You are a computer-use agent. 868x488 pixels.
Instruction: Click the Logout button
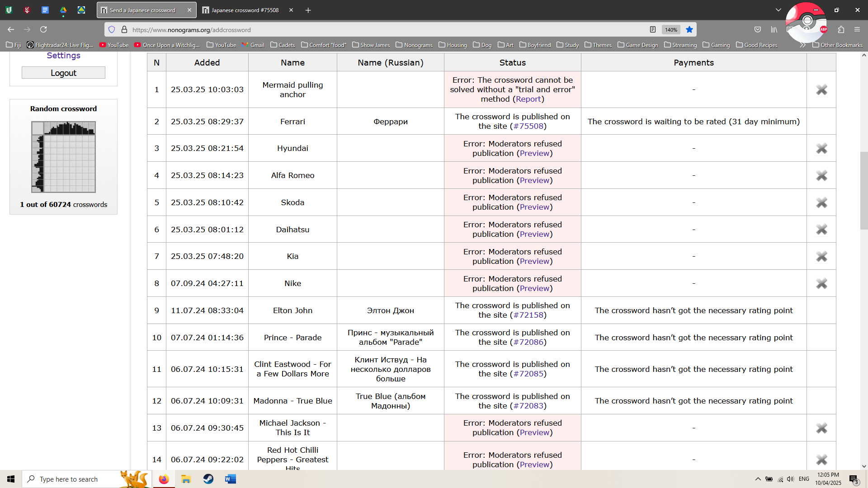[x=63, y=73]
